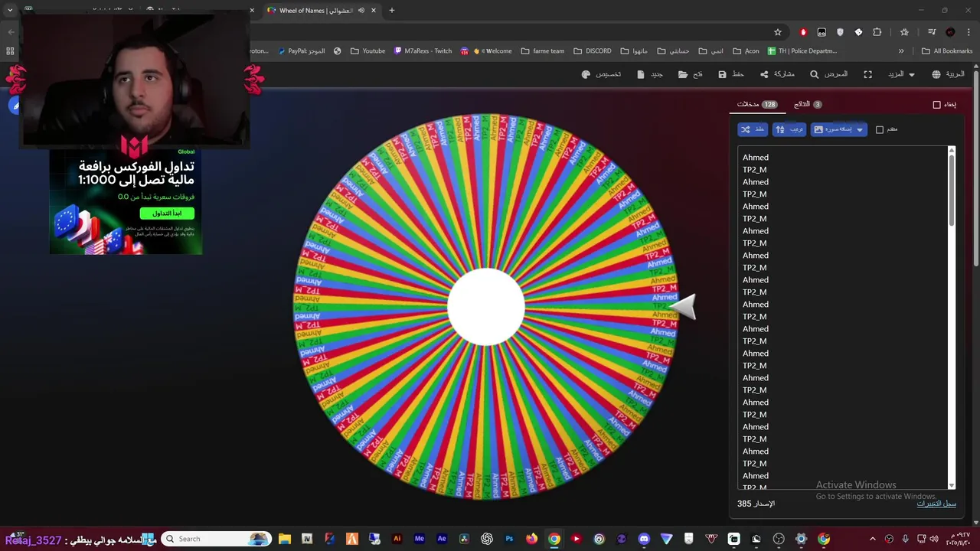
Task: Open the Chrome tab search dropdown
Action: pyautogui.click(x=10, y=11)
